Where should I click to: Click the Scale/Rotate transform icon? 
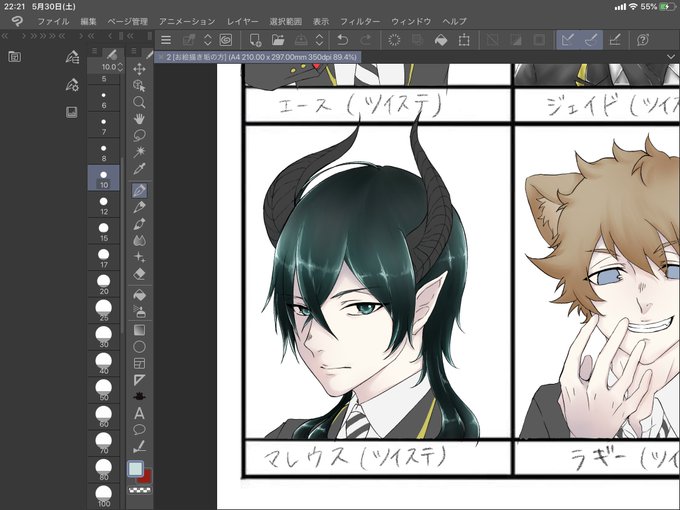[464, 40]
